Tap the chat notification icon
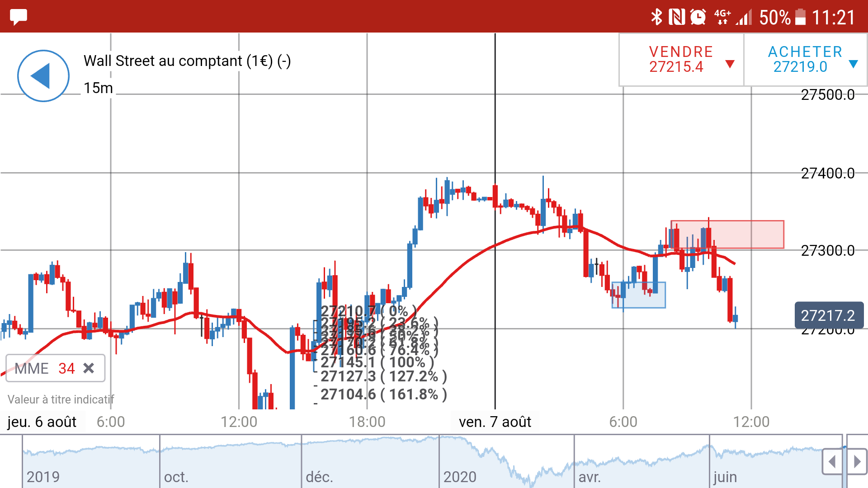 click(19, 17)
